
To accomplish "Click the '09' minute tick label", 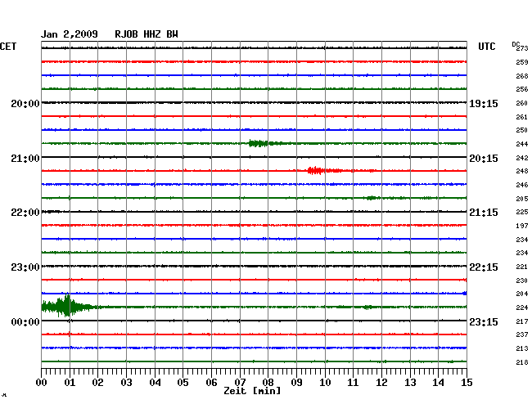I will click(296, 382).
